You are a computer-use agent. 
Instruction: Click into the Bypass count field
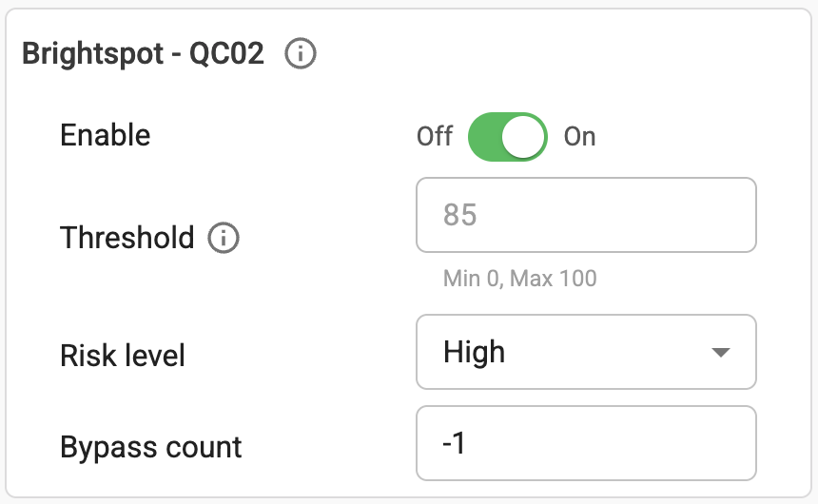[586, 443]
